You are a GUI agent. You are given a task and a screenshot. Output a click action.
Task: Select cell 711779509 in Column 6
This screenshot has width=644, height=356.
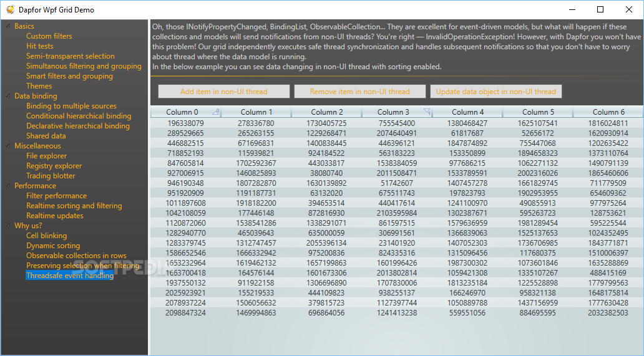pyautogui.click(x=608, y=183)
